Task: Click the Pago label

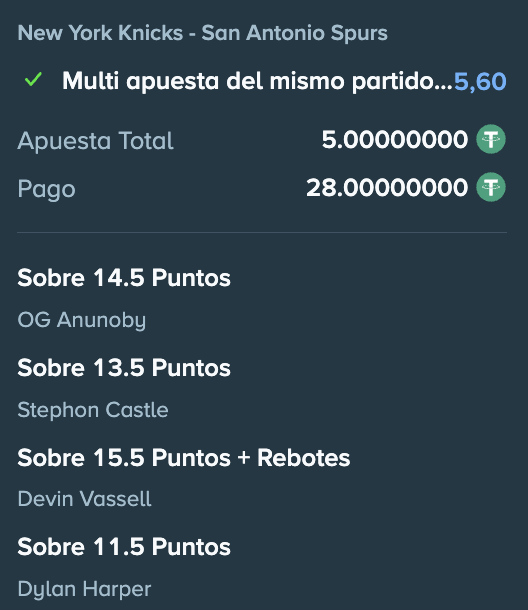Action: pos(46,189)
